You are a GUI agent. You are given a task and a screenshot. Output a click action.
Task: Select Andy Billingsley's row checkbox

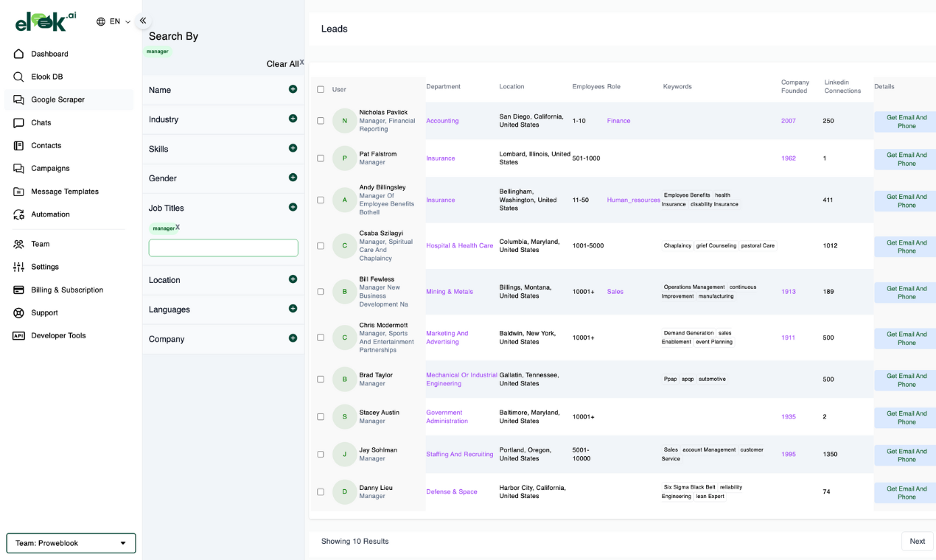coord(321,200)
